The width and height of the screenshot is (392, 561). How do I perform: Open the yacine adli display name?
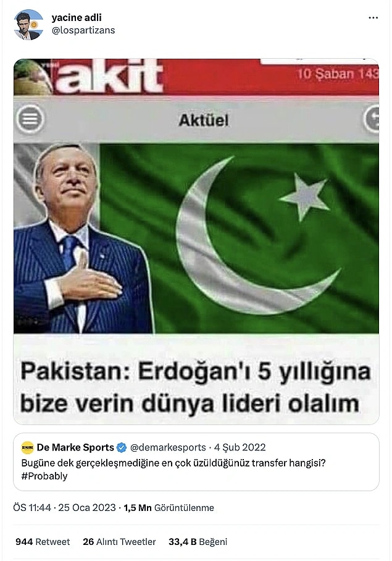pos(77,17)
